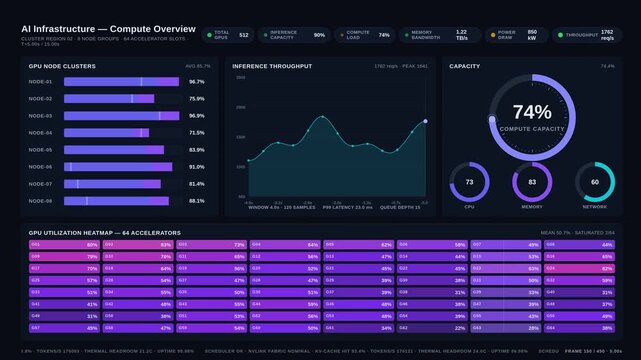Click the 96.7% value for NODE-01
Image resolution: width=641 pixels, height=360 pixels.
[197, 82]
